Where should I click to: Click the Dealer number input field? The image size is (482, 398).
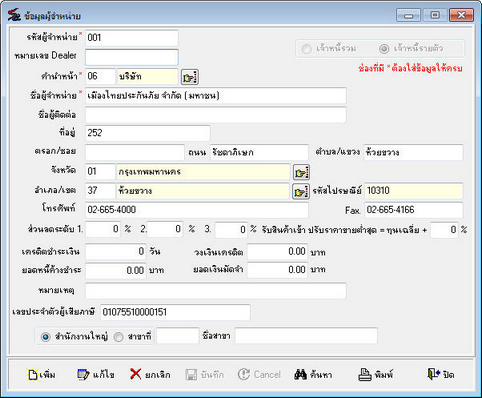132,57
